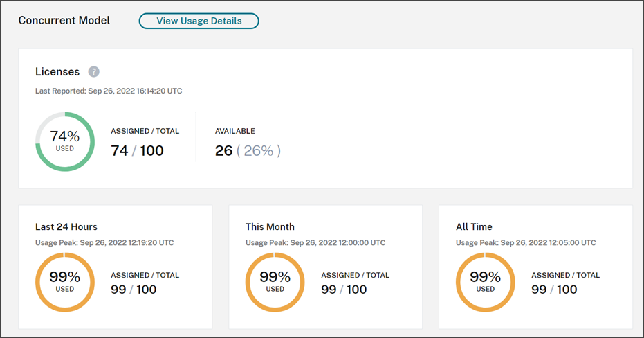This screenshot has height=338, width=644.
Task: Click the Last 24 Hours card title
Action: (66, 226)
